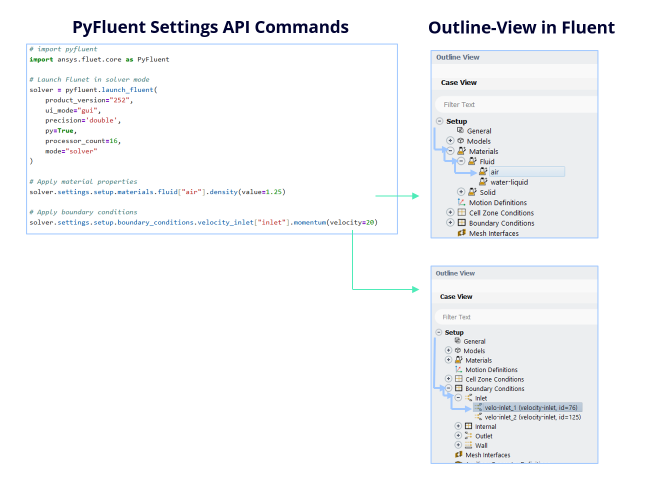Collapse Setup node in lower Outline View

coord(439,332)
